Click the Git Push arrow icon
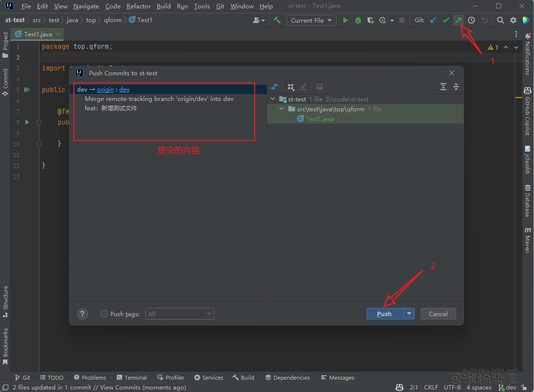The image size is (534, 392). click(459, 20)
